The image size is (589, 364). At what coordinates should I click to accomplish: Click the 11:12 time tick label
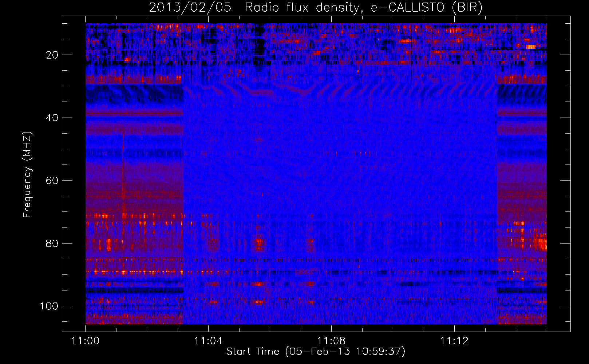pos(454,341)
